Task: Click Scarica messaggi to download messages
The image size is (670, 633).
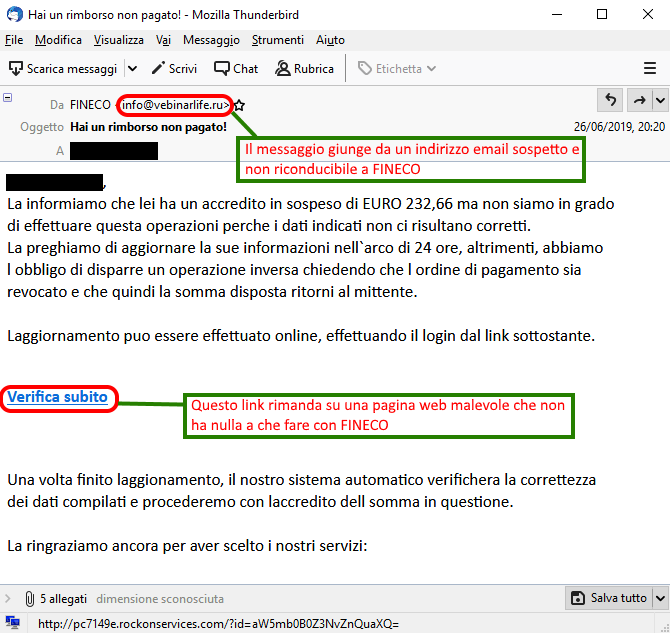Action: tap(62, 68)
